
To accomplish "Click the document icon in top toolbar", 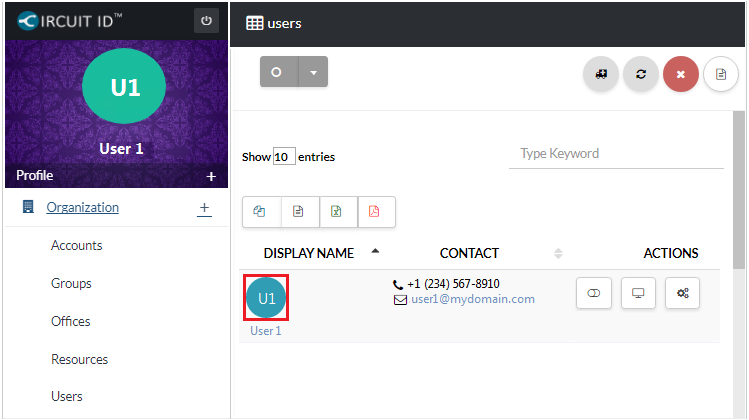I will [x=720, y=74].
